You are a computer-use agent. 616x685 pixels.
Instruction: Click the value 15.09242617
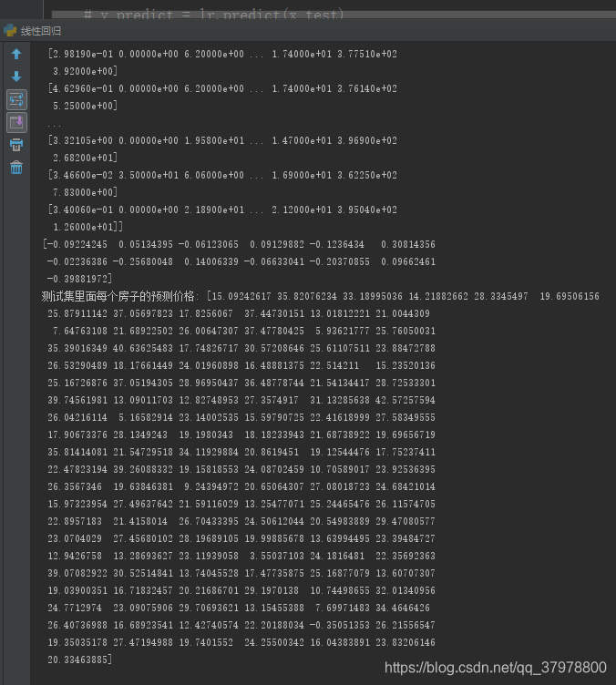pyautogui.click(x=241, y=296)
